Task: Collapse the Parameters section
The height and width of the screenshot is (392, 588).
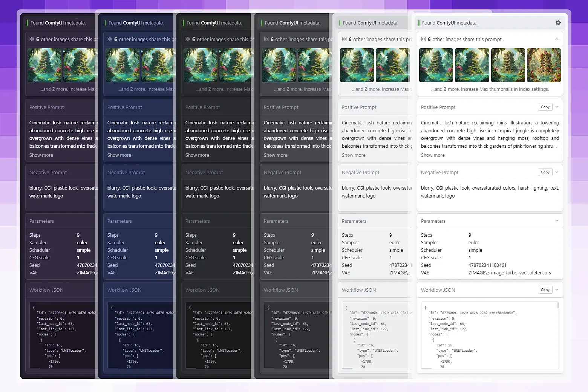Action: (557, 220)
